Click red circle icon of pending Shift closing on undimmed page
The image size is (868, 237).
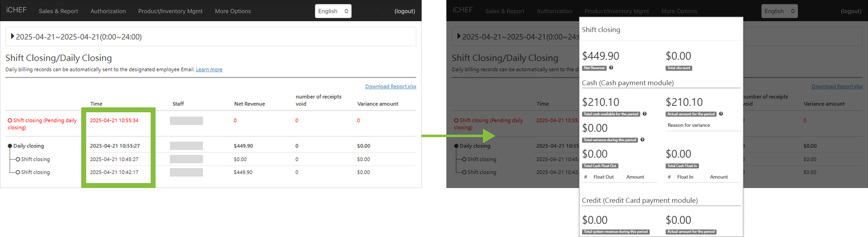coord(10,120)
